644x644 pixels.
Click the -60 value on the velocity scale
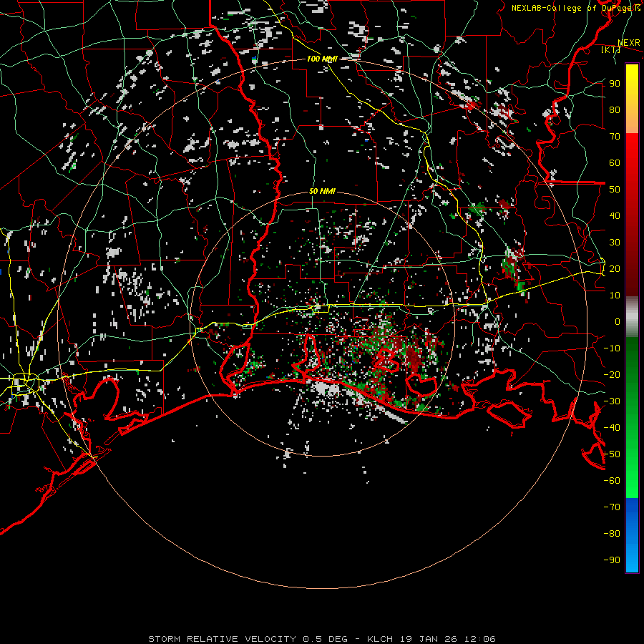pos(612,481)
